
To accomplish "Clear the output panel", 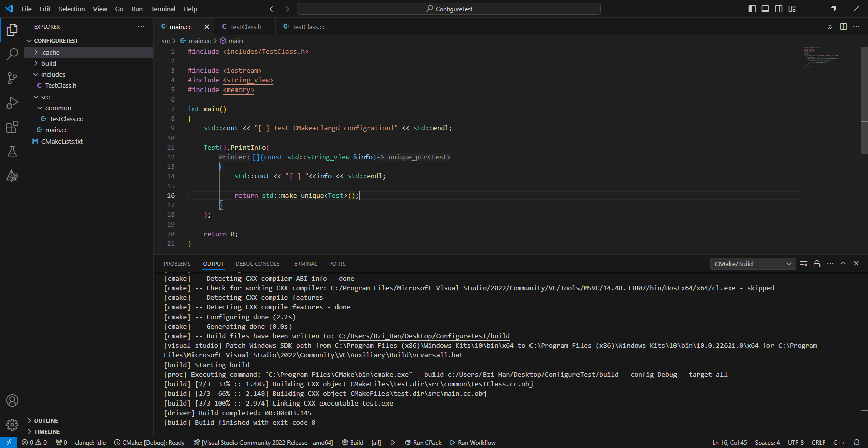I will pos(804,264).
